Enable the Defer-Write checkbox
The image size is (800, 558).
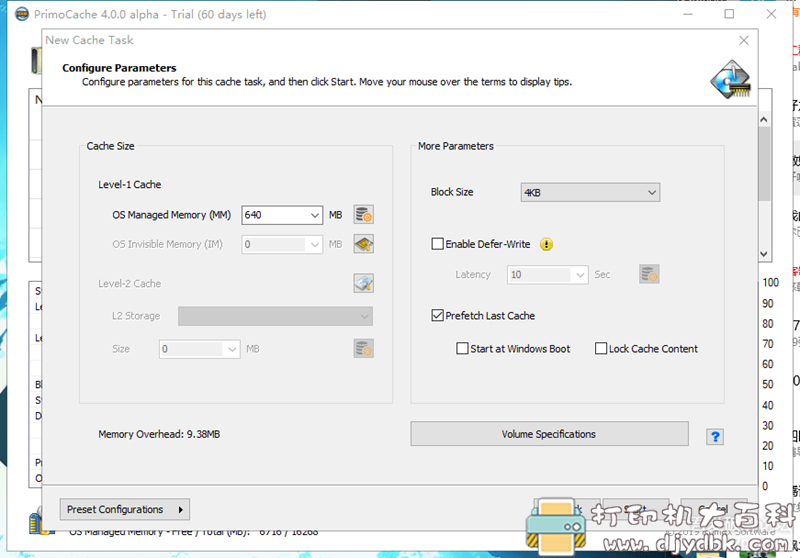[x=437, y=244]
